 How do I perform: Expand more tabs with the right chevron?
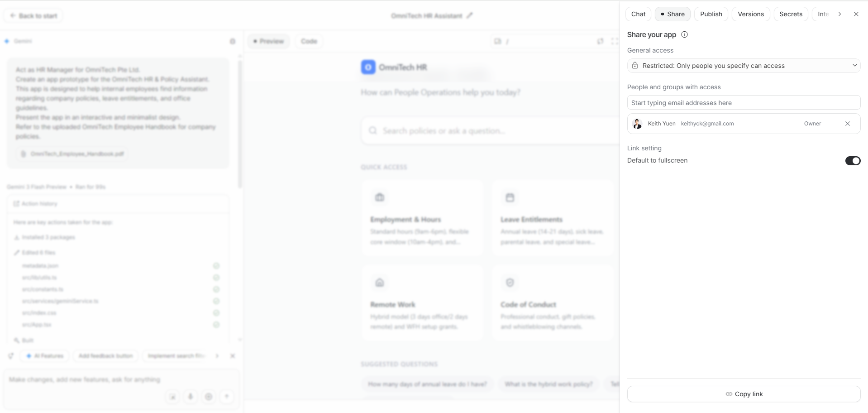[x=839, y=14]
